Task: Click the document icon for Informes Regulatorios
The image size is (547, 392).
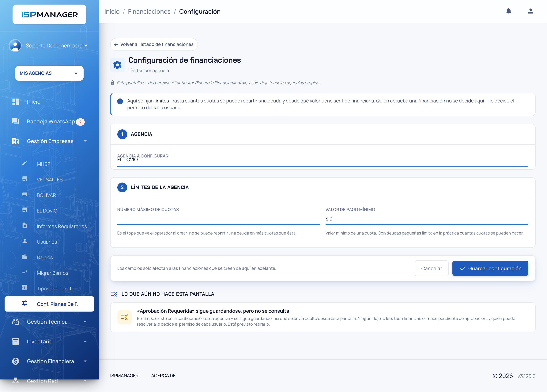Action: point(25,226)
